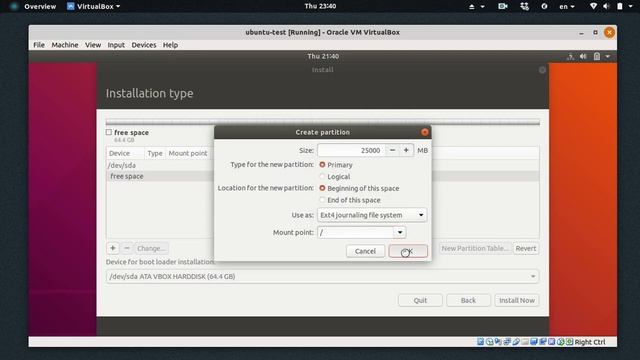
Task: Click the Overview activities button
Action: point(40,7)
